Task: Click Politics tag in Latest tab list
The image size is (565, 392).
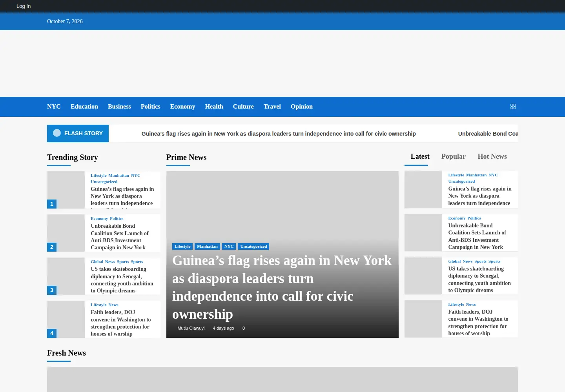Action: [x=474, y=218]
